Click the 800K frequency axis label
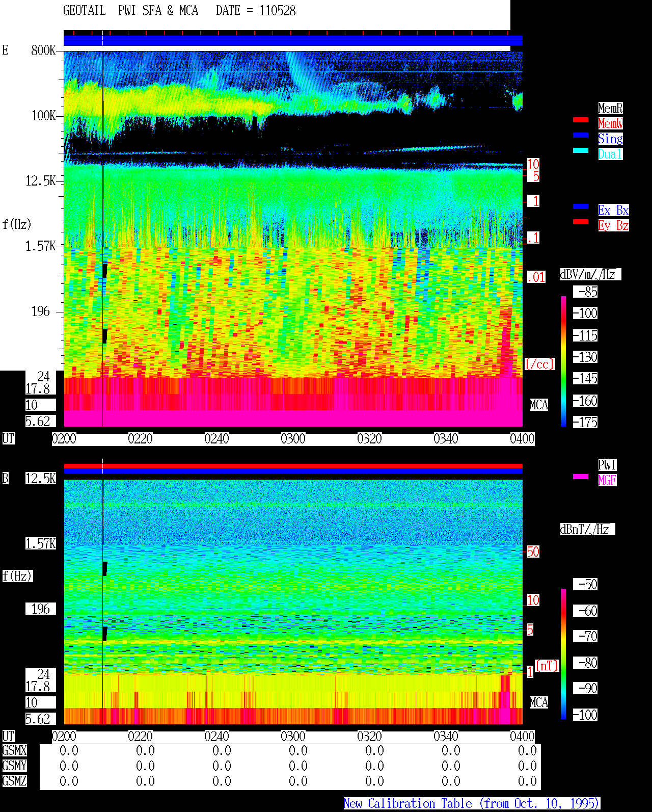This screenshot has width=652, height=812. tap(43, 50)
